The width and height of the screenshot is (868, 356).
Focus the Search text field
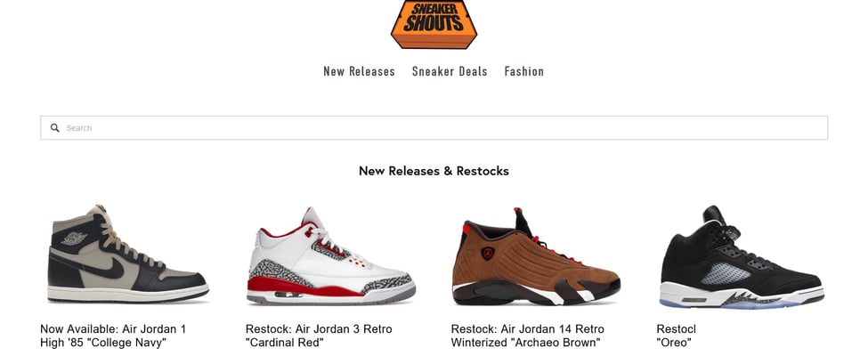click(x=434, y=128)
